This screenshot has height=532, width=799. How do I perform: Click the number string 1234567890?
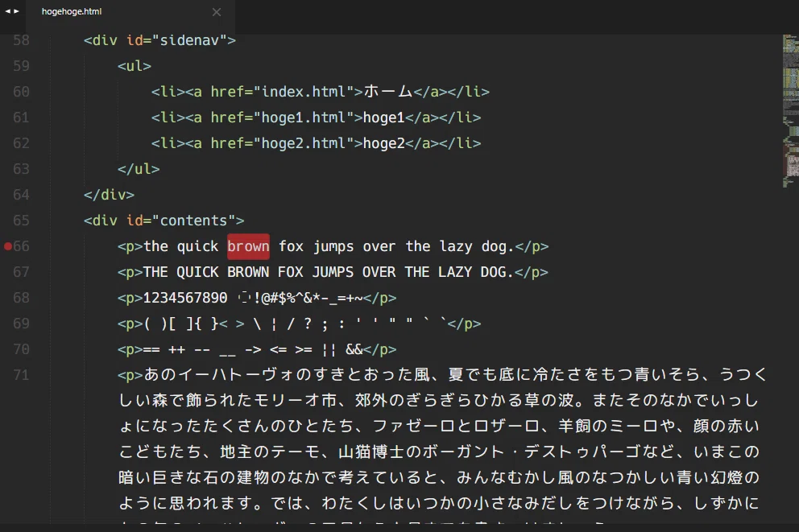(x=185, y=298)
